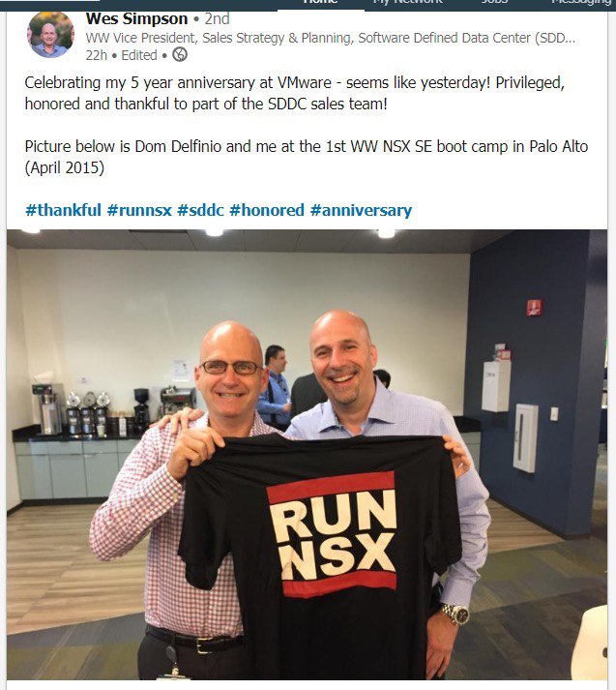616x690 pixels.
Task: Click the '(April 2015)' text line
Action: 65,167
